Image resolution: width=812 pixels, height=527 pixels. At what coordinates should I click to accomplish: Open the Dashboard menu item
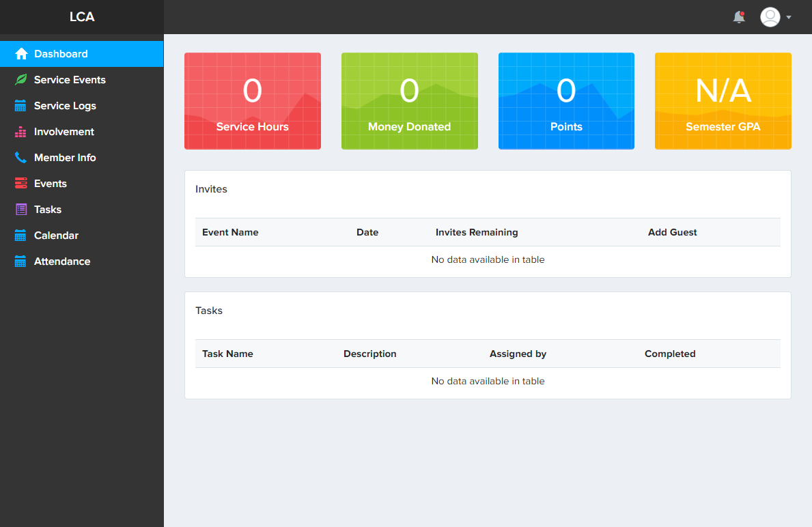[x=82, y=54]
